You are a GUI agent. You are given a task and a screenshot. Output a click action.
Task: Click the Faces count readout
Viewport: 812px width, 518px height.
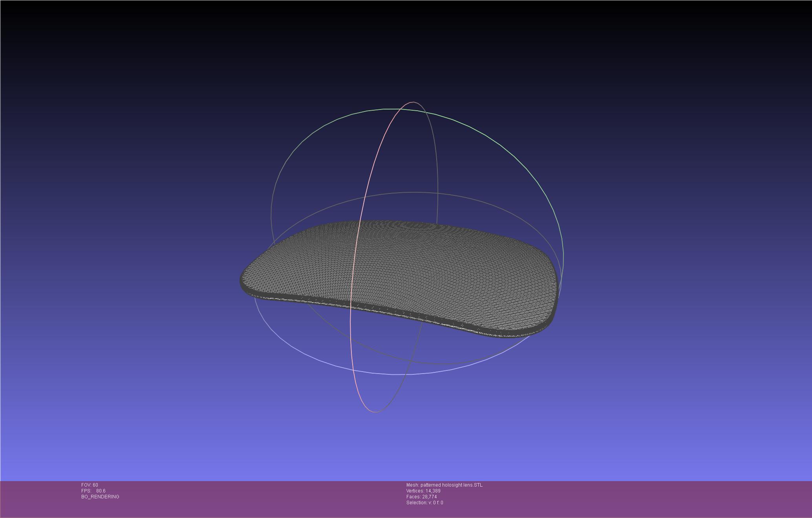pos(421,497)
